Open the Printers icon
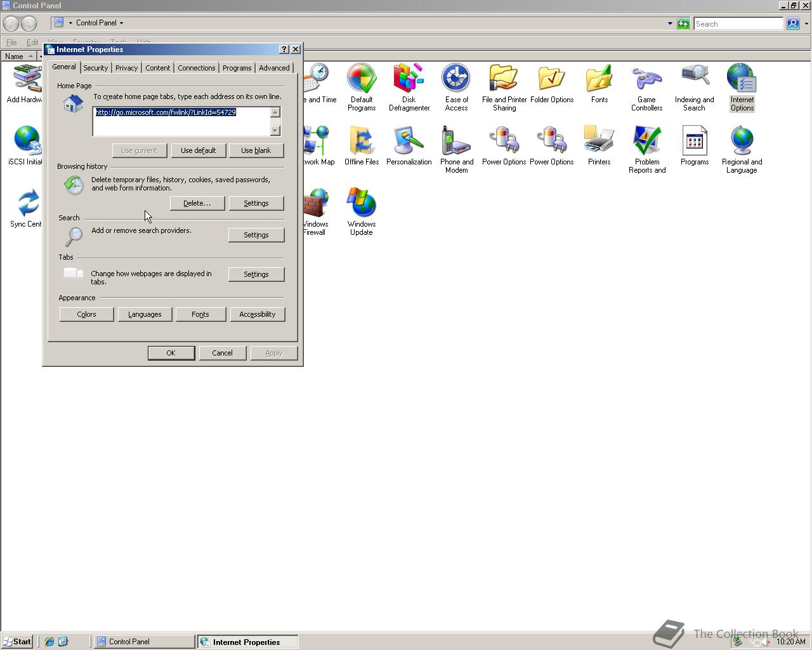812x650 pixels. point(599,145)
